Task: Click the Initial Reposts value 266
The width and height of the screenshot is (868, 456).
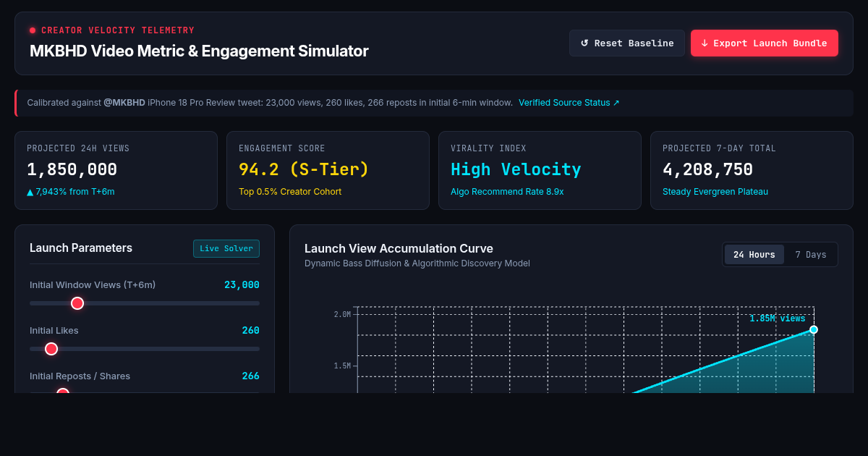Action: 250,376
